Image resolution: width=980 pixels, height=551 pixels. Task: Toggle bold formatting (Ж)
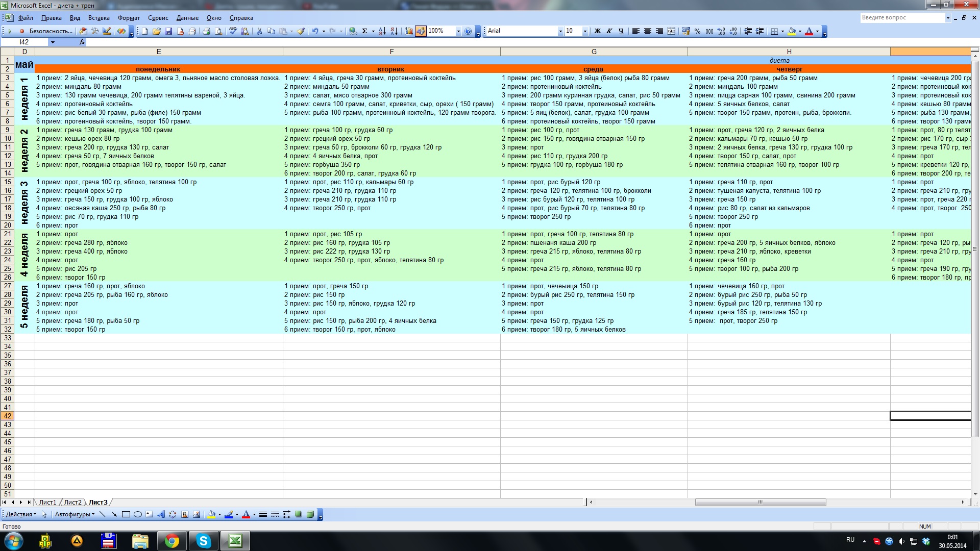coord(597,31)
